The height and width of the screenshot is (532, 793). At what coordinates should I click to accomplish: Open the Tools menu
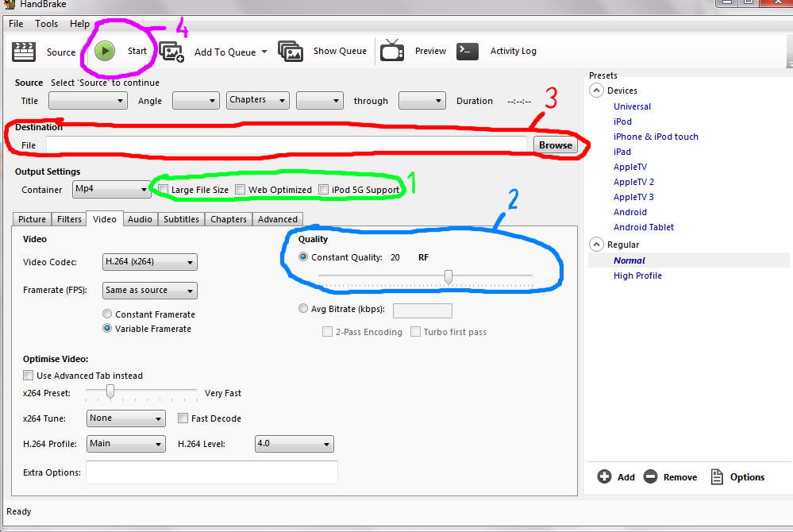click(47, 24)
